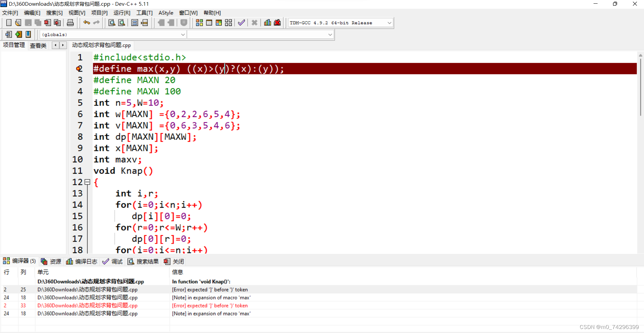The image size is (644, 333).
Task: Save the file with the Save icon
Action: pyautogui.click(x=28, y=23)
